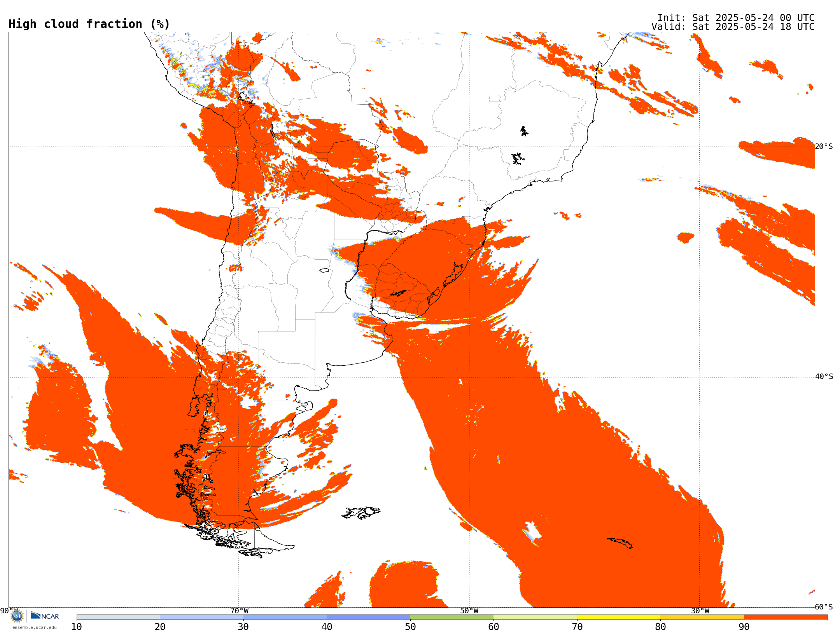
Task: Click the NCAR logo
Action: (45, 616)
